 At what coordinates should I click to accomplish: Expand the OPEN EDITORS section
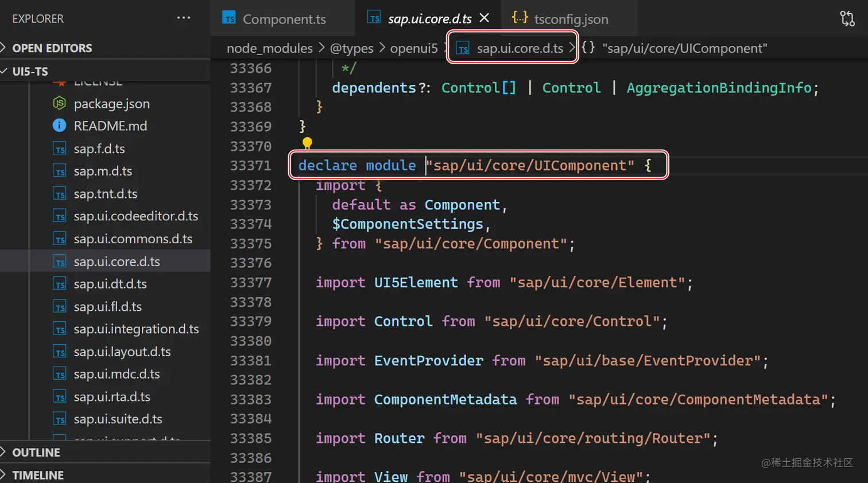point(105,48)
